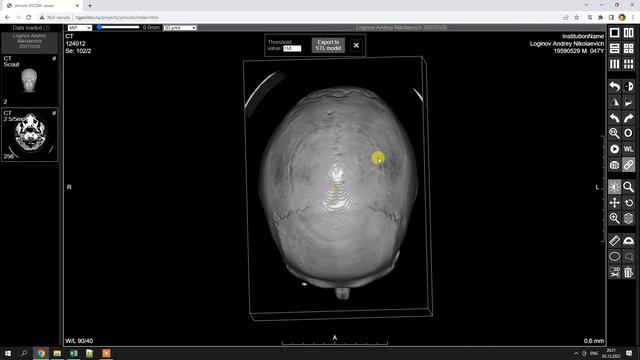
Task: Click the Threshold value input field
Action: tap(292, 49)
